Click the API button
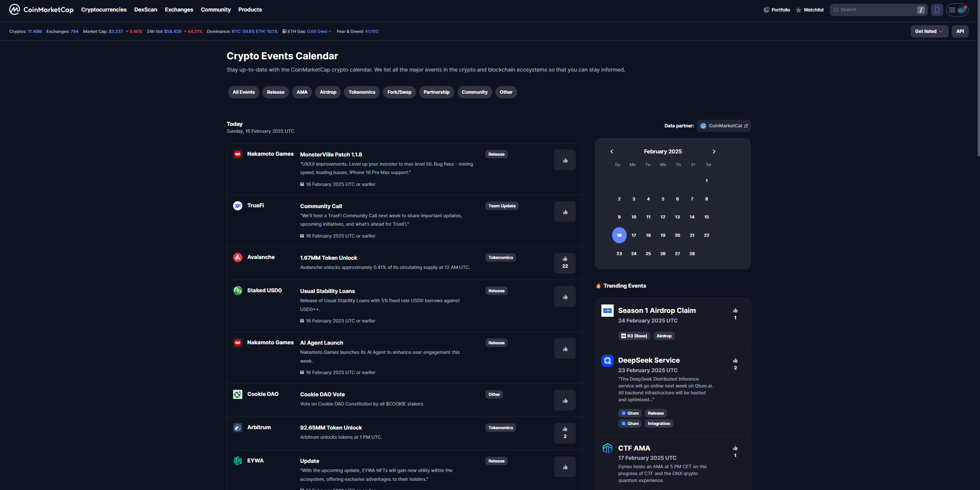980x490 pixels. coord(960,31)
